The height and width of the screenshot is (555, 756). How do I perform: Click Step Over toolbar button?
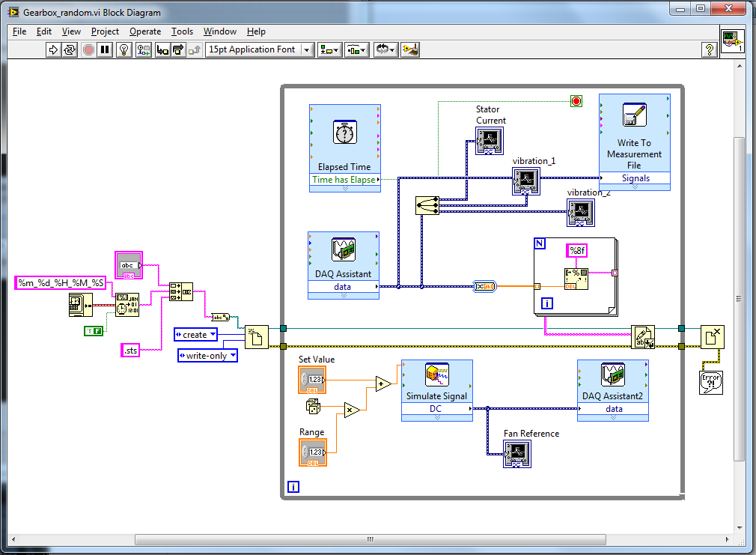[x=178, y=49]
